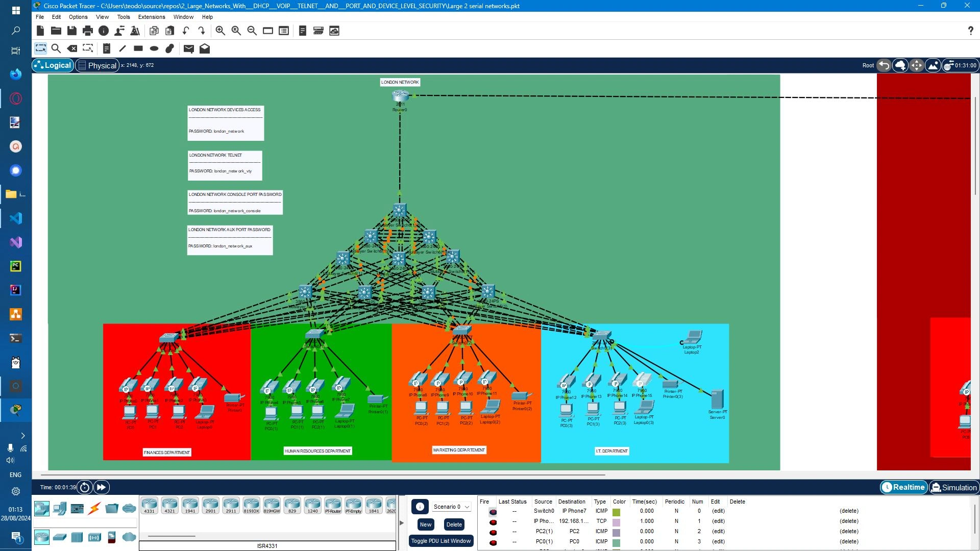Select Wireless Devices subcategory
This screenshot has width=980, height=551.
[x=94, y=537]
